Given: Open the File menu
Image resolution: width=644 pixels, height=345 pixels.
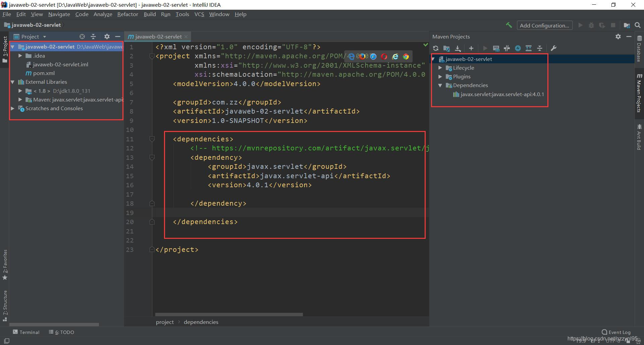Looking at the screenshot, I should (x=7, y=14).
